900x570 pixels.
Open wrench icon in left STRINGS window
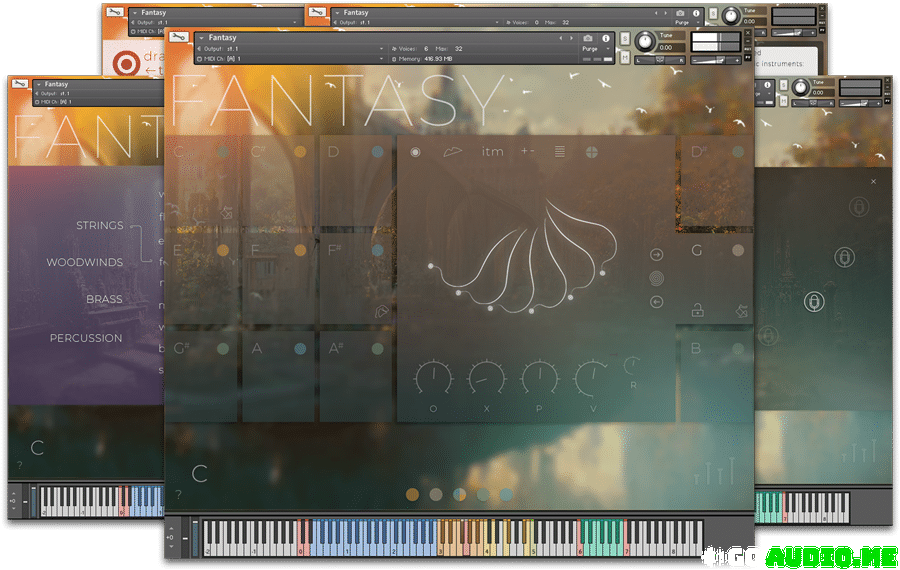point(20,84)
